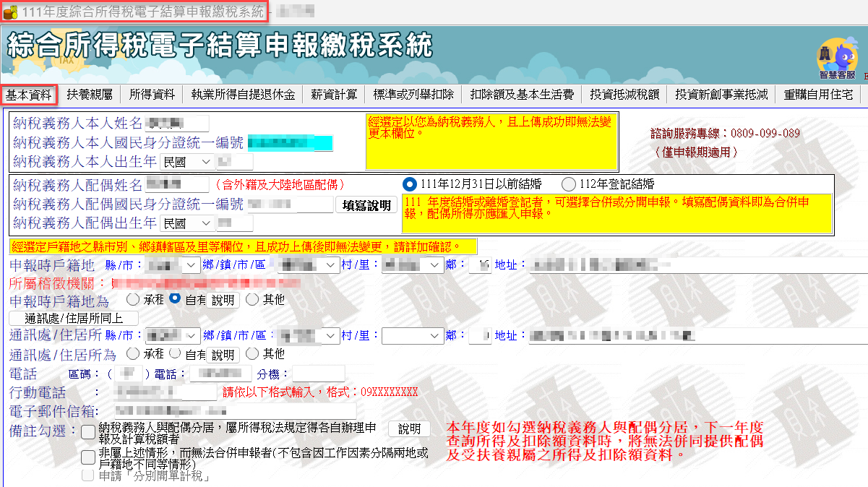Viewport: 868px width, 487px height.
Task: Click the 納稅義務人本人國民身分證統一編號 field
Action: (x=290, y=142)
